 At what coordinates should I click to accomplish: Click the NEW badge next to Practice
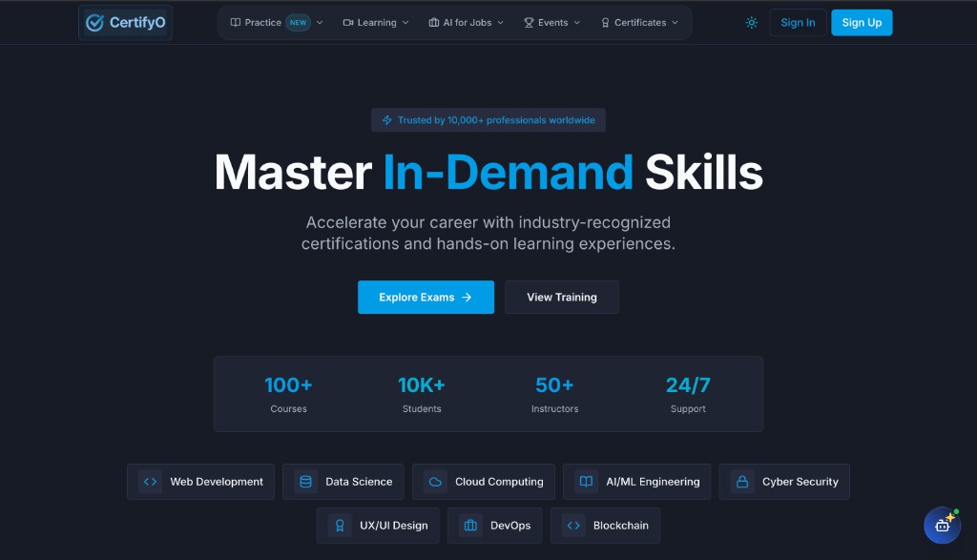pos(298,23)
